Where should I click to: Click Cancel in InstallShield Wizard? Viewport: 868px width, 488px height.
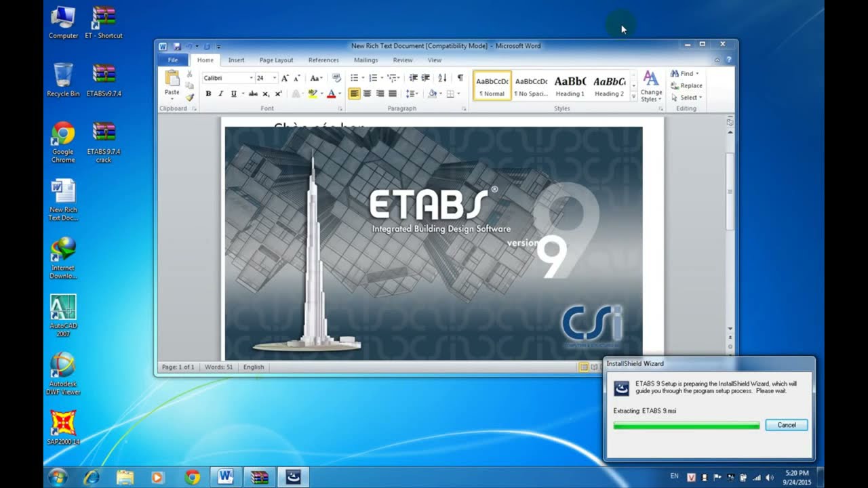pos(787,425)
